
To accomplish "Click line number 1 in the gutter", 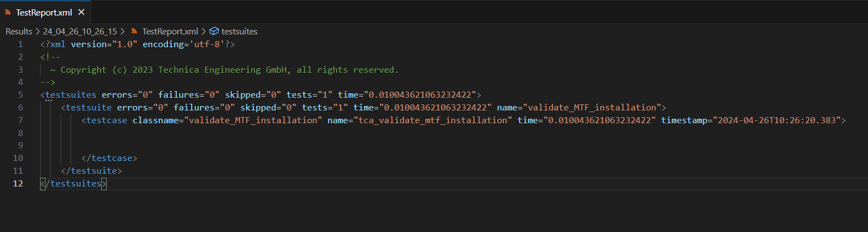I will coord(20,44).
